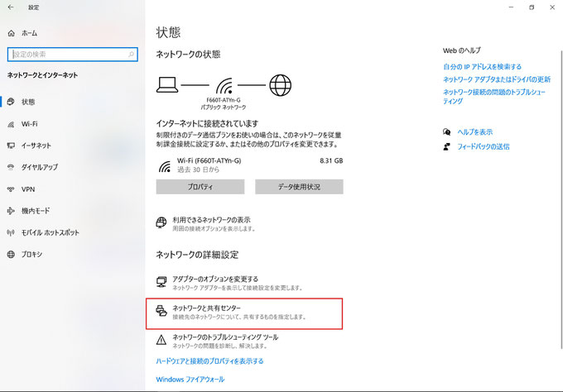
Task: Click the Wi-Fi signal icon in sidebar
Action: click(11, 124)
